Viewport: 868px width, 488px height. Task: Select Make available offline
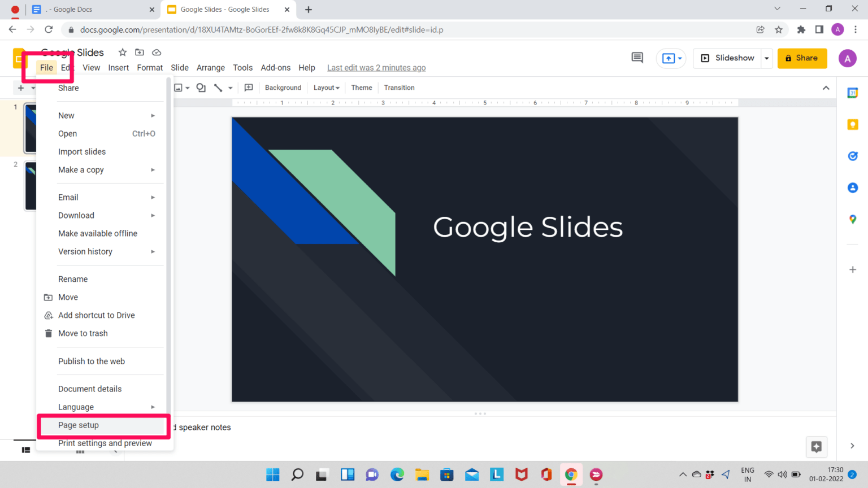(x=103, y=234)
